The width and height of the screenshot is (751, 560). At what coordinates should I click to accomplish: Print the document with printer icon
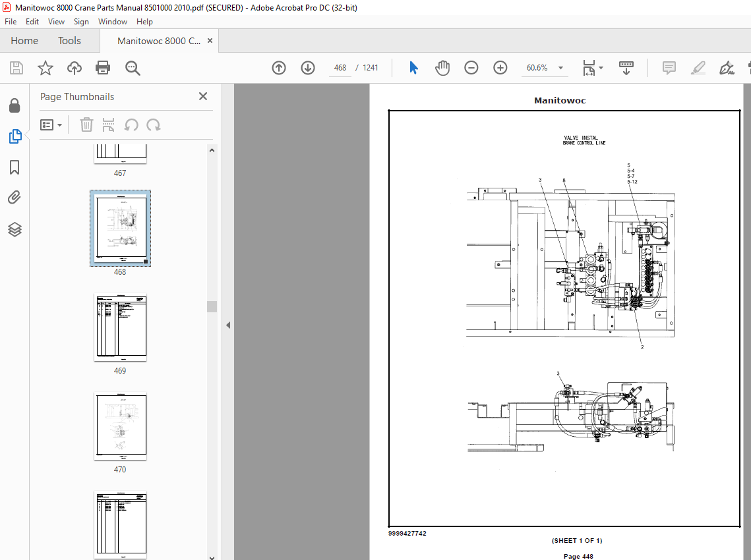pos(103,68)
